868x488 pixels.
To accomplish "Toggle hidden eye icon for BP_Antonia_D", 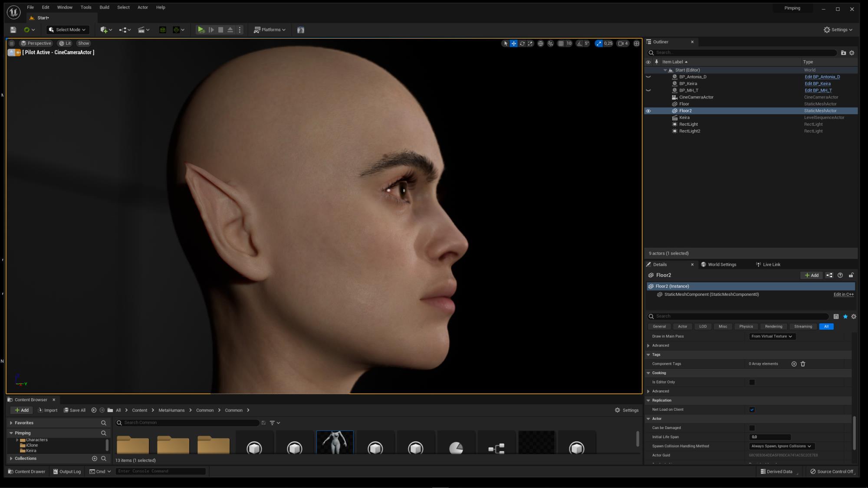I will (648, 77).
